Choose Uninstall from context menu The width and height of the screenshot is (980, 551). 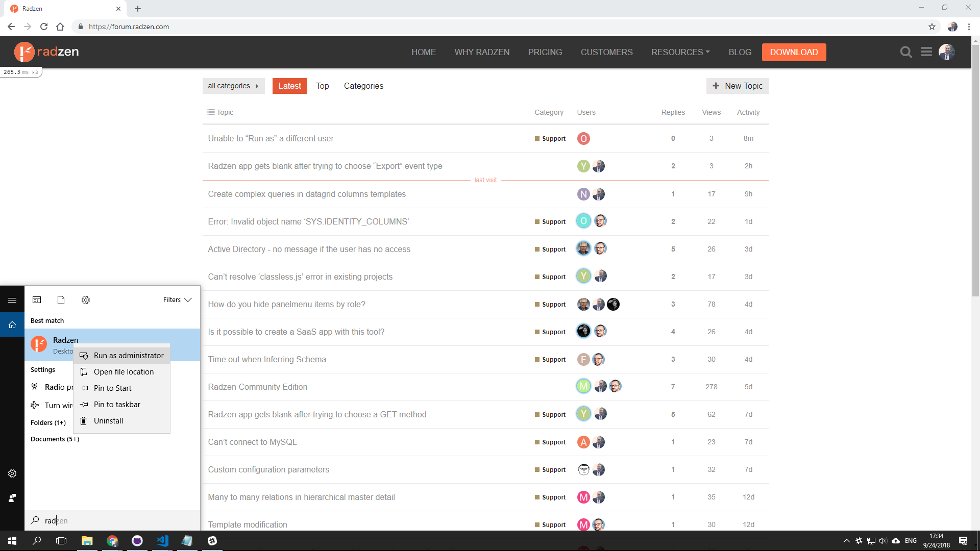(121, 421)
